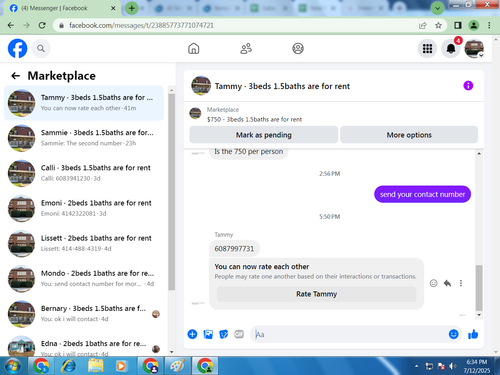Open the tab search dropdown chevron
The image size is (500, 375).
coord(437,8)
